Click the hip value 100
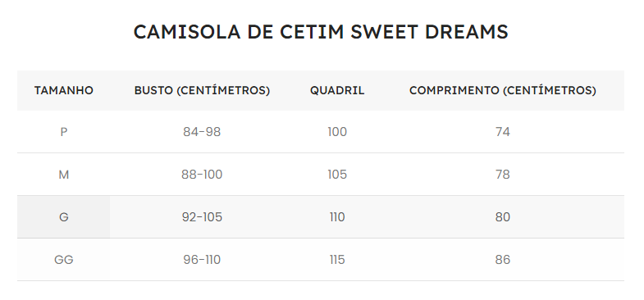The width and height of the screenshot is (644, 300). pos(337,132)
